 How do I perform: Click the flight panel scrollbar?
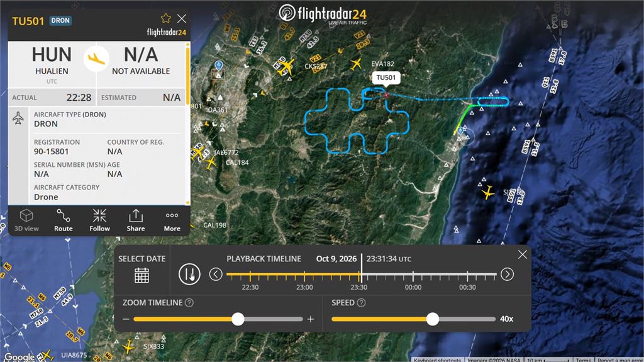tap(188, 76)
